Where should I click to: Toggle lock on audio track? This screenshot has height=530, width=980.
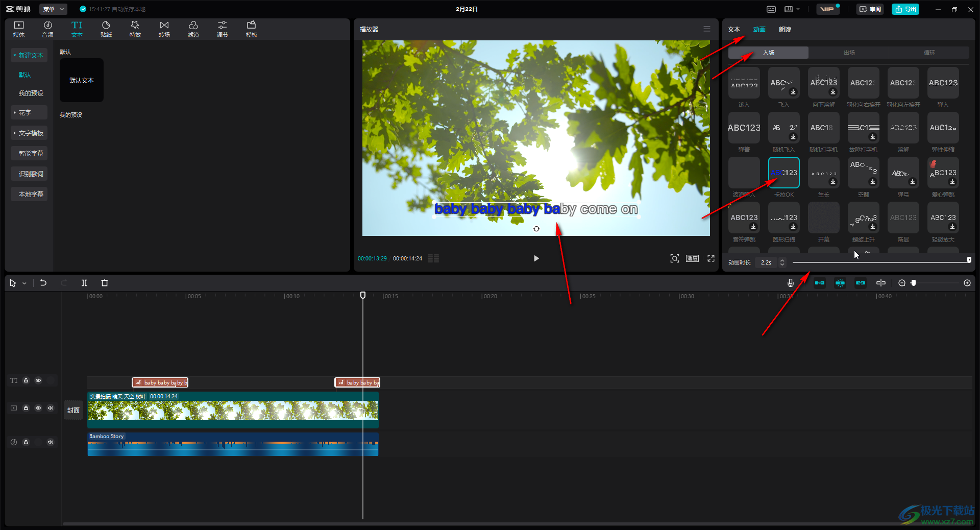pyautogui.click(x=26, y=442)
